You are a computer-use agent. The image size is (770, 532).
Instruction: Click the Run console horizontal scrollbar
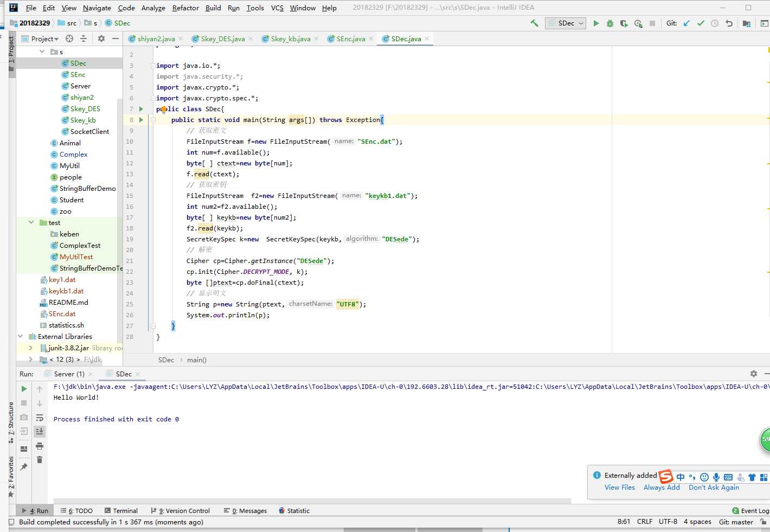click(x=312, y=501)
